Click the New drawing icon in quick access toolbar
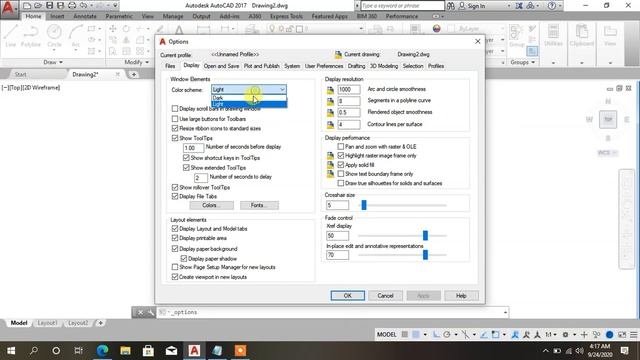Screen dimensions: 640x360 (27, 6)
